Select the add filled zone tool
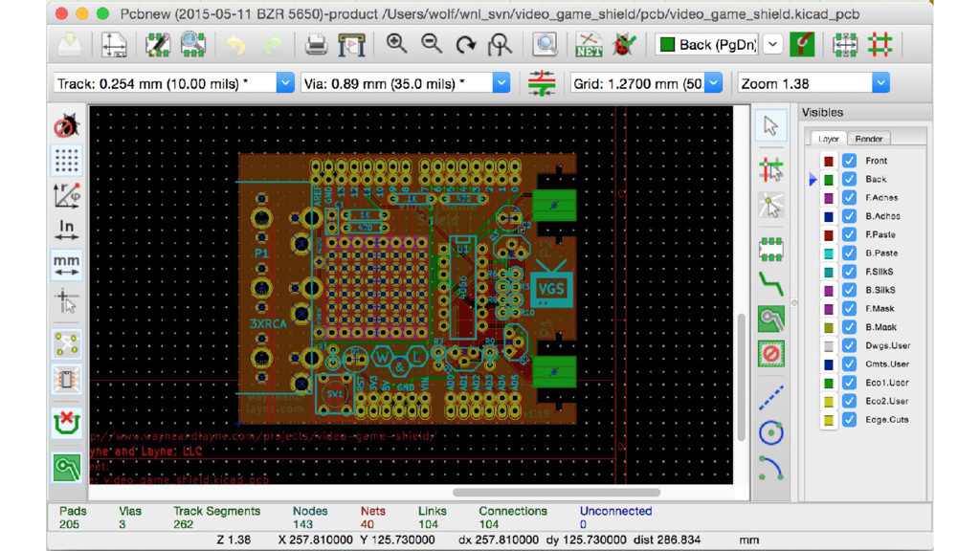The width and height of the screenshot is (980, 551). point(770,320)
